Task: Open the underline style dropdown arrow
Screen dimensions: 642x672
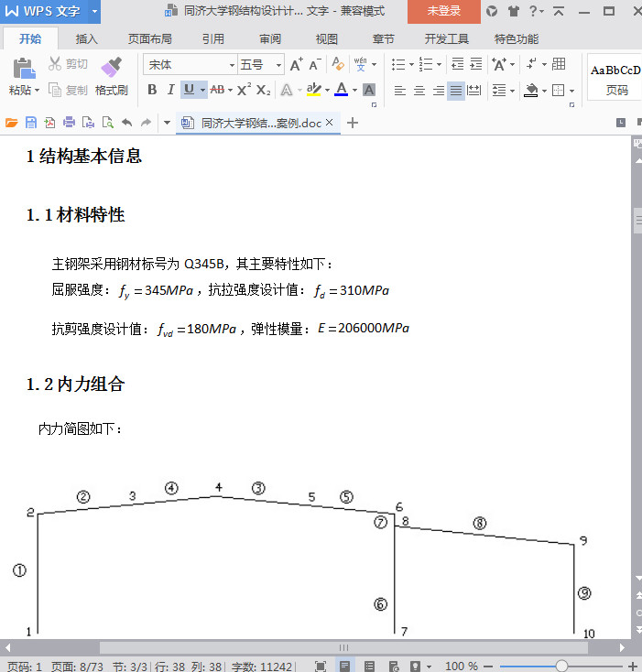Action: [202, 90]
